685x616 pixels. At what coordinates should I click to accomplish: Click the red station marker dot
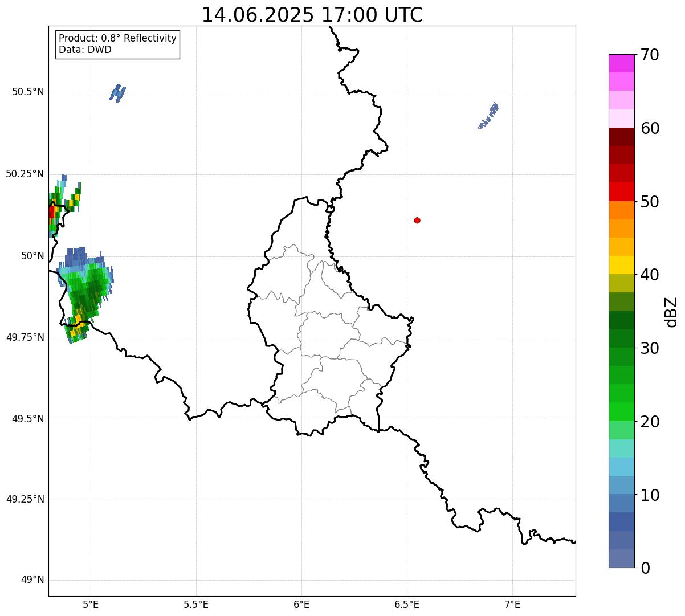417,220
